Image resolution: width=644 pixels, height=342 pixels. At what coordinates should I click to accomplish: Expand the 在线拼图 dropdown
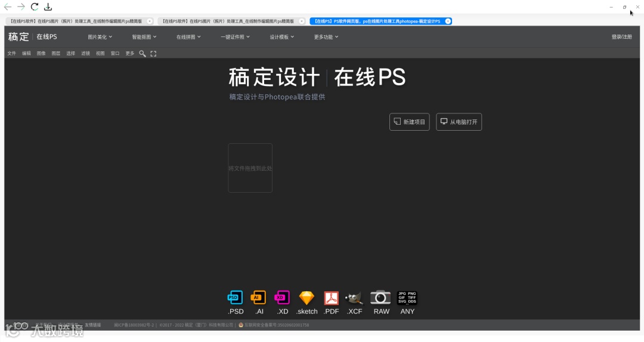(x=188, y=37)
